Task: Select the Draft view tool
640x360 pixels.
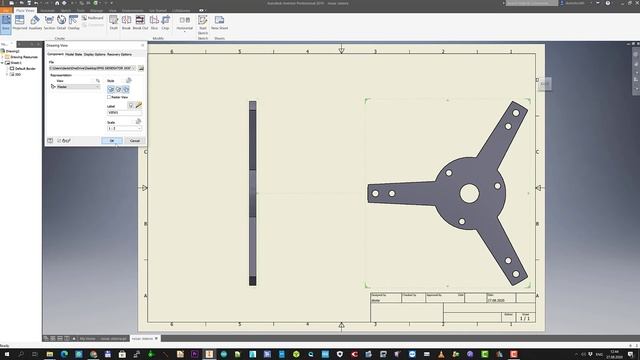Action: (113, 23)
